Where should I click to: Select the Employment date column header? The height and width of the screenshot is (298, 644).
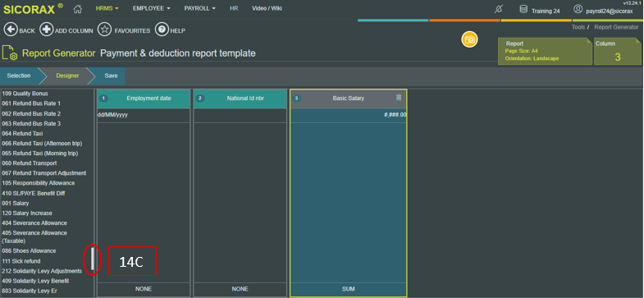pyautogui.click(x=144, y=99)
